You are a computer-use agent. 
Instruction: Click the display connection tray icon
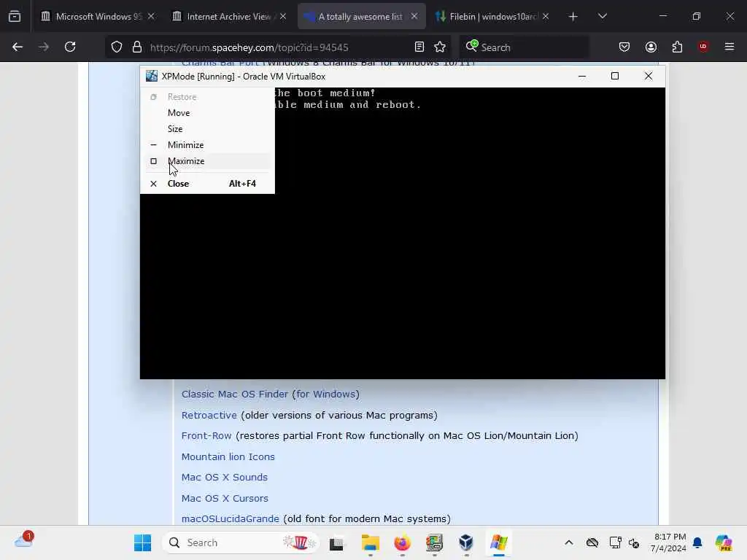(x=615, y=542)
